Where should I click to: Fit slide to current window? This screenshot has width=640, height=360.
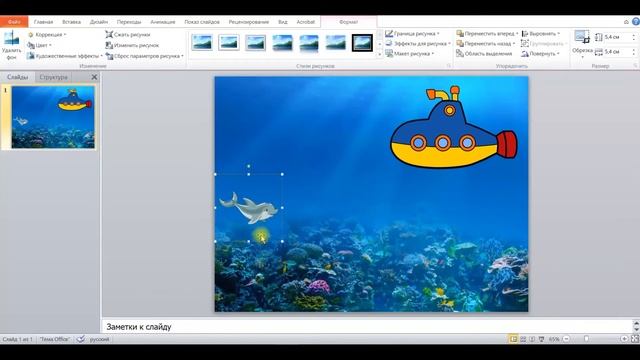point(635,339)
